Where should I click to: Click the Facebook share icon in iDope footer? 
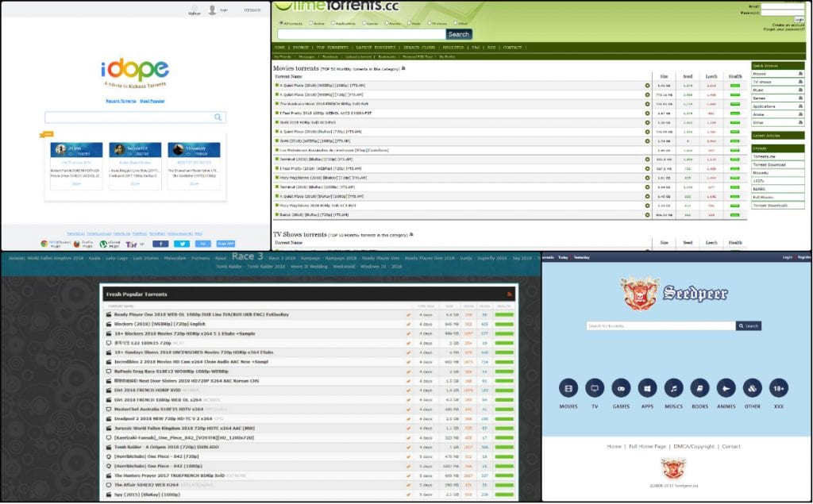162,243
